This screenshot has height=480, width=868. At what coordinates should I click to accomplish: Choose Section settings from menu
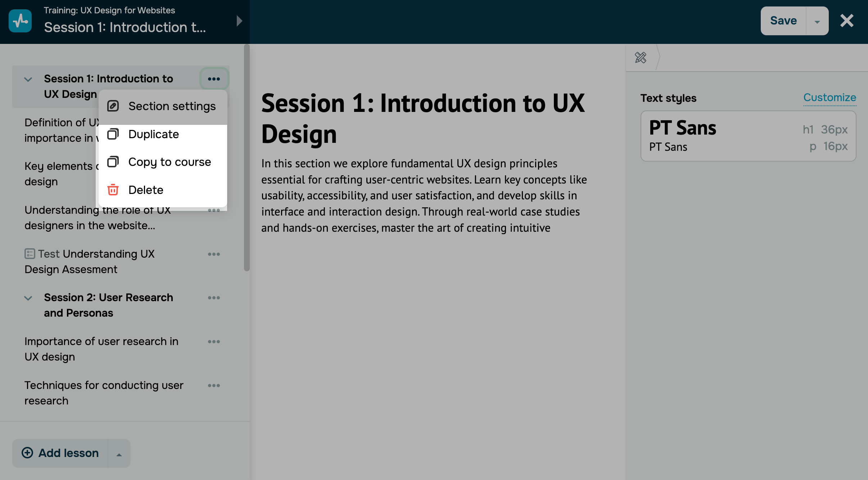(x=163, y=106)
